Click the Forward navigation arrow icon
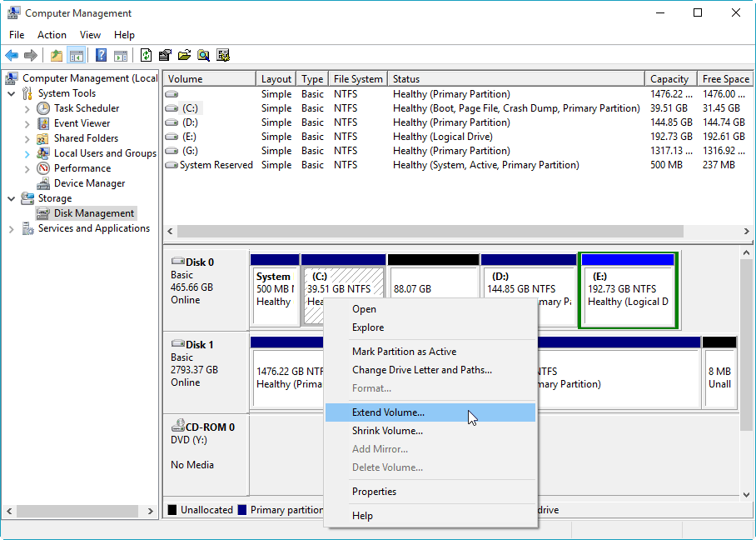This screenshot has height=540, width=756. 32,55
